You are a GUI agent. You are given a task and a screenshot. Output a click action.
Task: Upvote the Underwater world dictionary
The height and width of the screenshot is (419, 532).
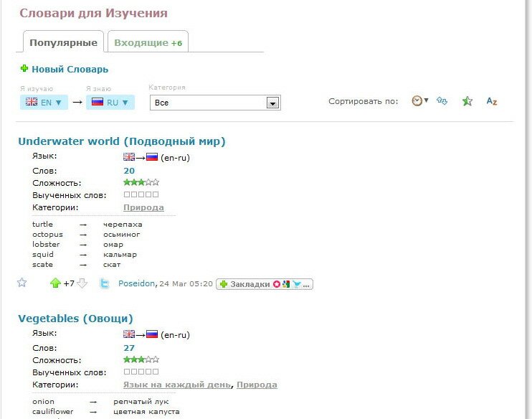pyautogui.click(x=55, y=283)
